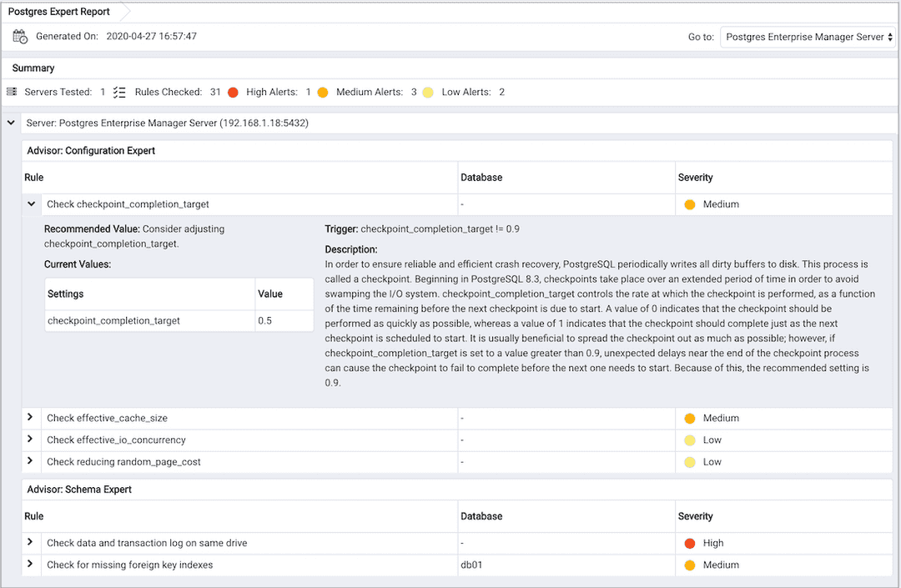Click the orange Medium Alerts indicator in Summary
The width and height of the screenshot is (901, 588).
tap(323, 92)
